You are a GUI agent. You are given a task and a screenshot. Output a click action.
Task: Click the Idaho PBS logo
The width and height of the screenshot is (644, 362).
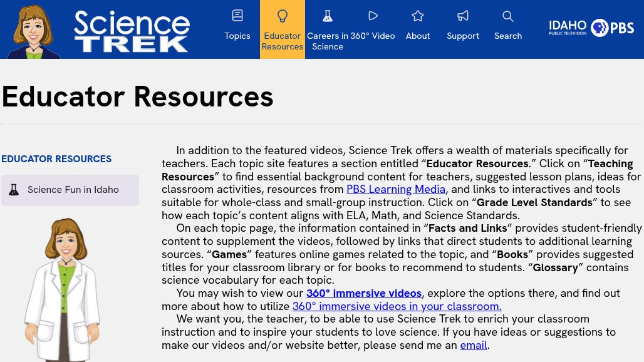591,28
